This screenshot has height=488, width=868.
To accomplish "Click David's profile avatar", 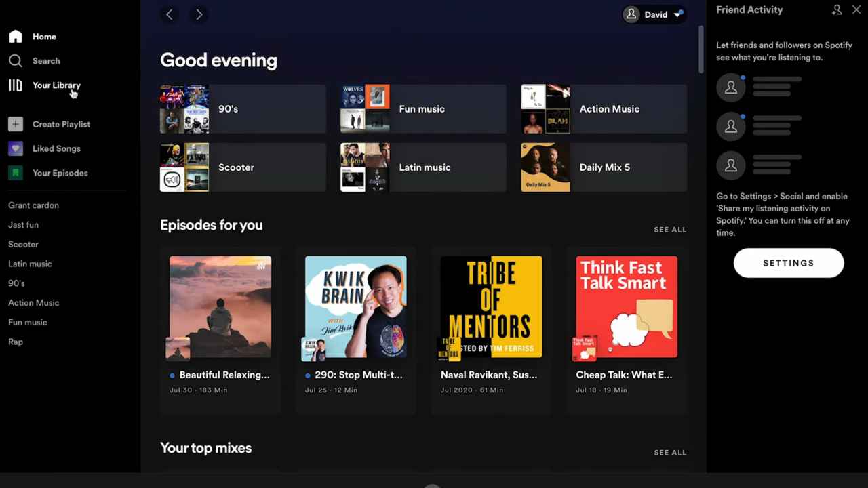I will coord(631,14).
